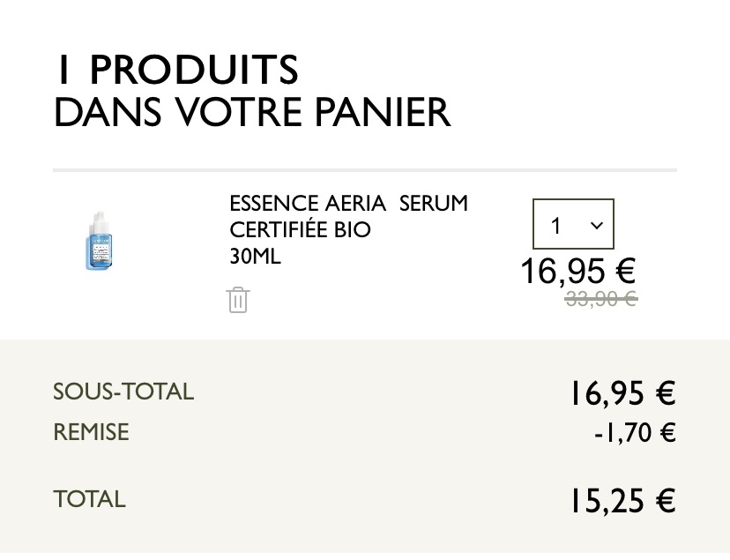Click the Certifiée Bio product text line

(x=300, y=229)
